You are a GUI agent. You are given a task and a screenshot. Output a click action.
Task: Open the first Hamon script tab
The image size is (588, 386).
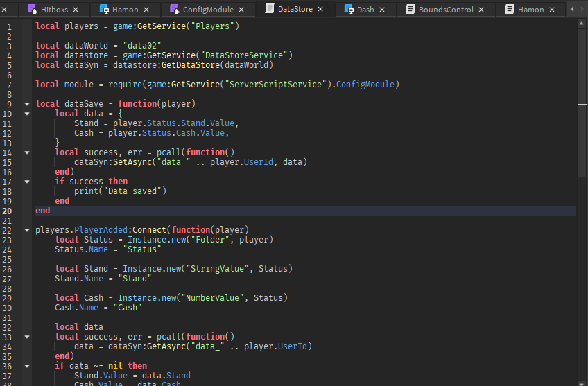tap(126, 10)
